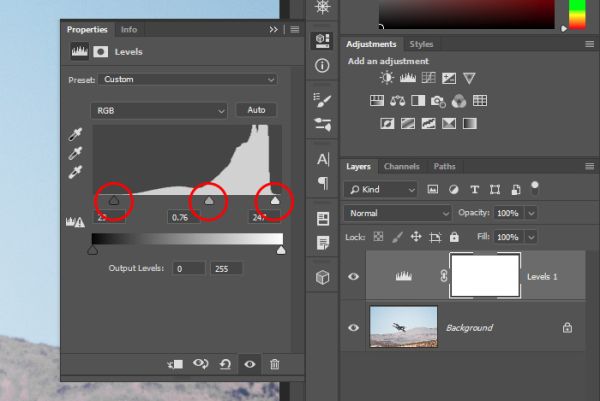Image resolution: width=600 pixels, height=401 pixels.
Task: Add an Invert adjustment
Action: [x=387, y=124]
